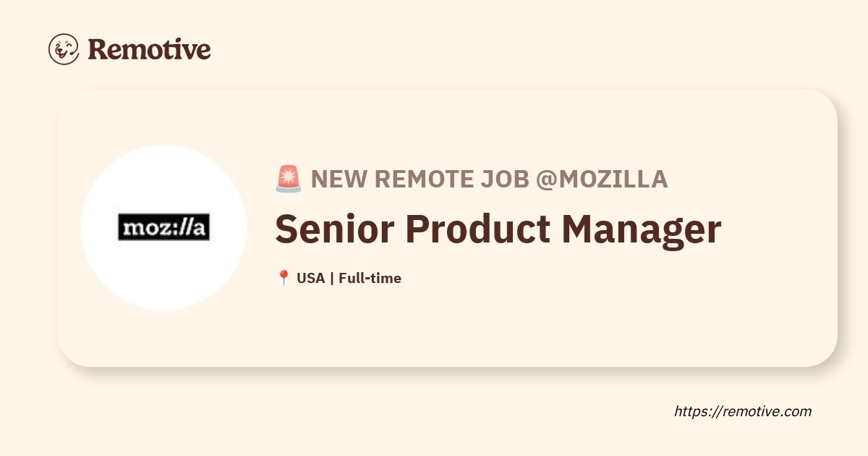
Task: Click the letter R in Remotive
Action: (x=98, y=49)
